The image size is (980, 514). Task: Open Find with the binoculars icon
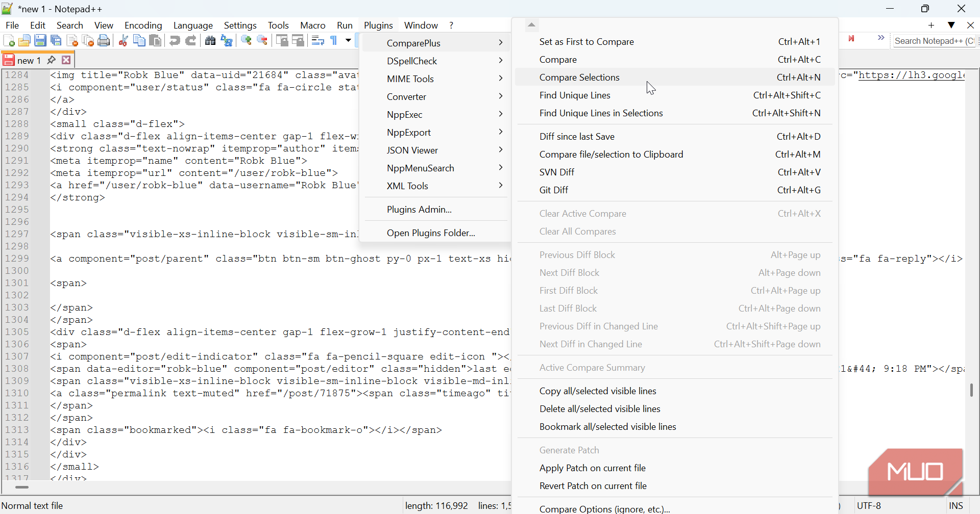click(x=210, y=41)
